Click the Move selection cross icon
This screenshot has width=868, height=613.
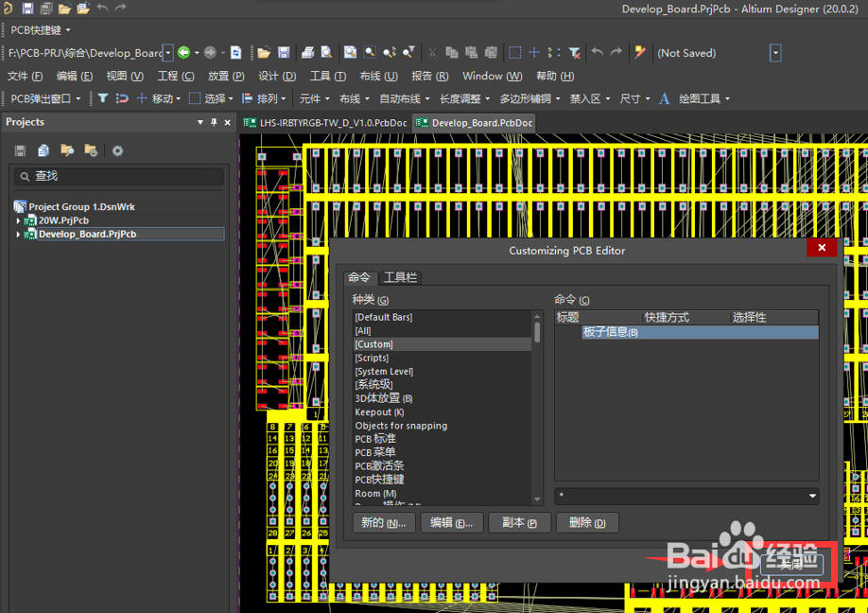tap(534, 53)
